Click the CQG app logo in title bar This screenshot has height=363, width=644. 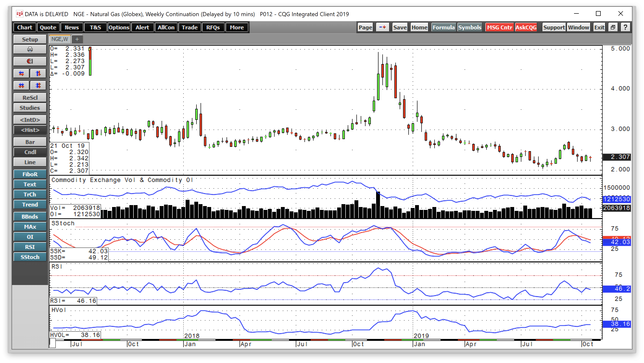pyautogui.click(x=19, y=14)
